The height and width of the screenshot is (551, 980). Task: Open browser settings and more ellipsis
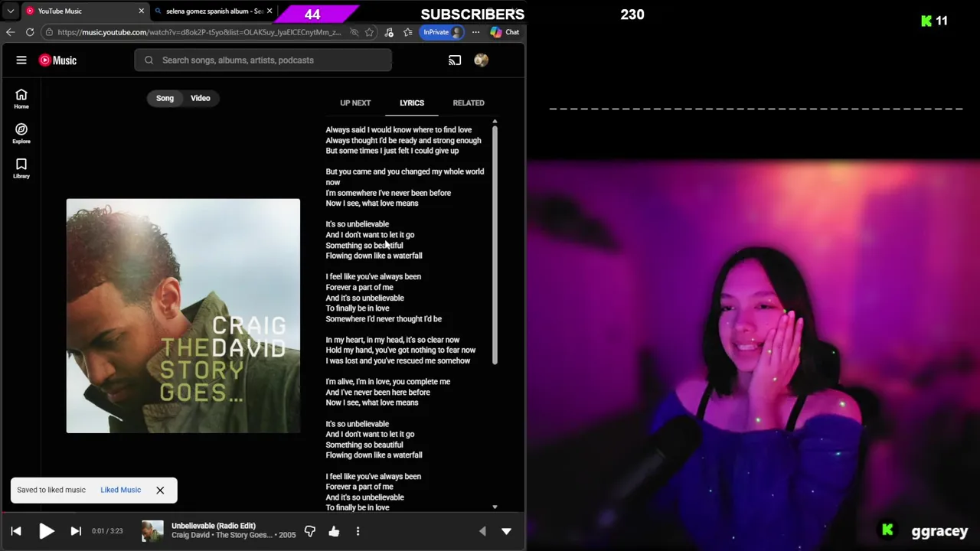[475, 32]
